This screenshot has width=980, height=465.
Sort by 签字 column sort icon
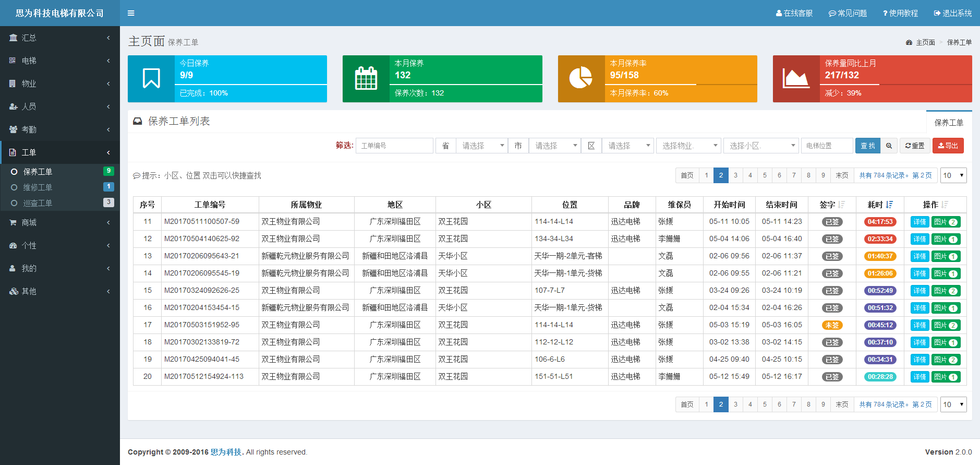point(842,205)
